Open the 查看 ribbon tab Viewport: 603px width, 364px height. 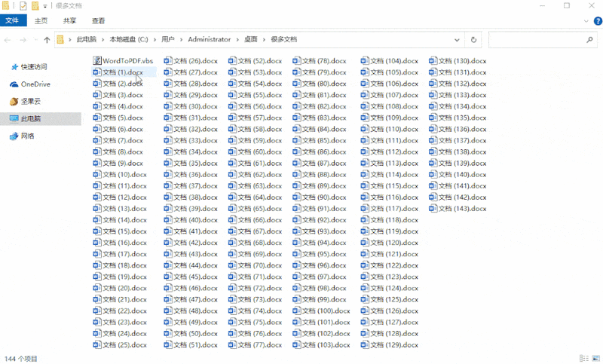(x=99, y=21)
